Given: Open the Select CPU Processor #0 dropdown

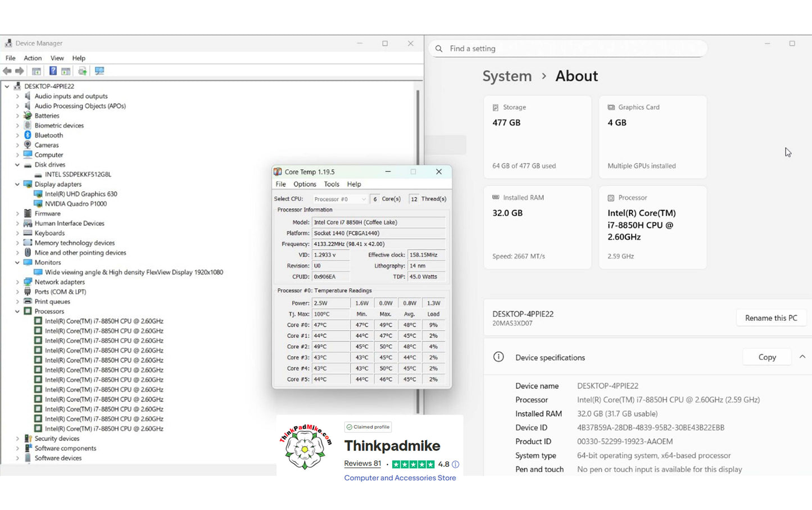Looking at the screenshot, I should pos(340,199).
